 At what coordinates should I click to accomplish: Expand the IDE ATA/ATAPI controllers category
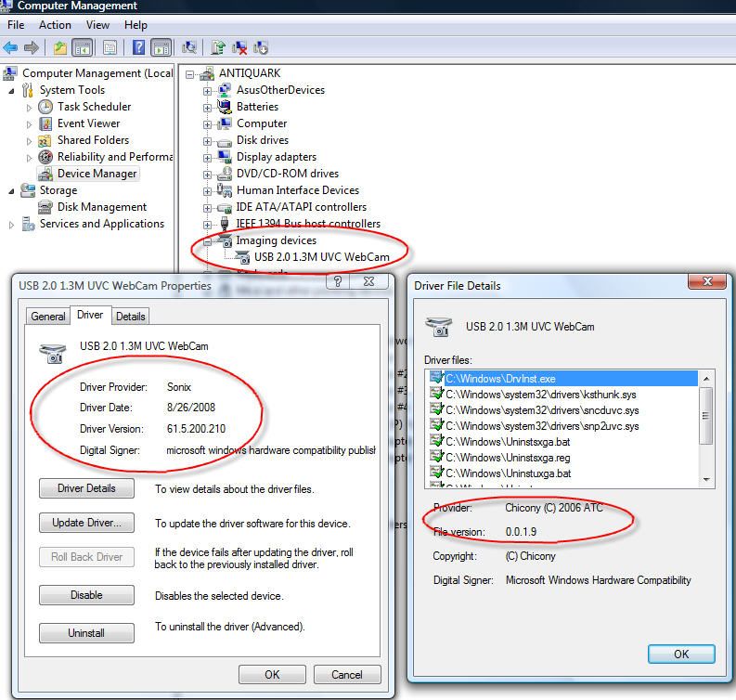click(x=207, y=208)
